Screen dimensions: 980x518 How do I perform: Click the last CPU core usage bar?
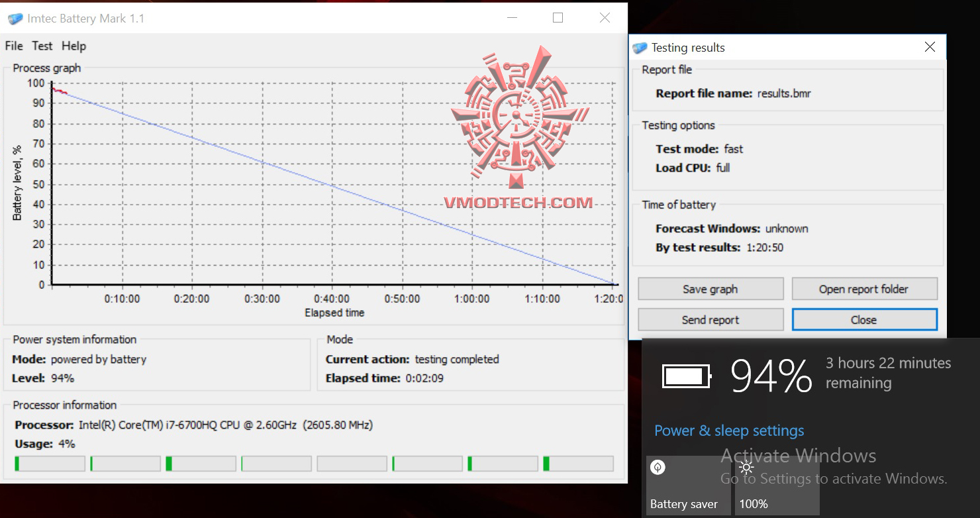[x=578, y=464]
